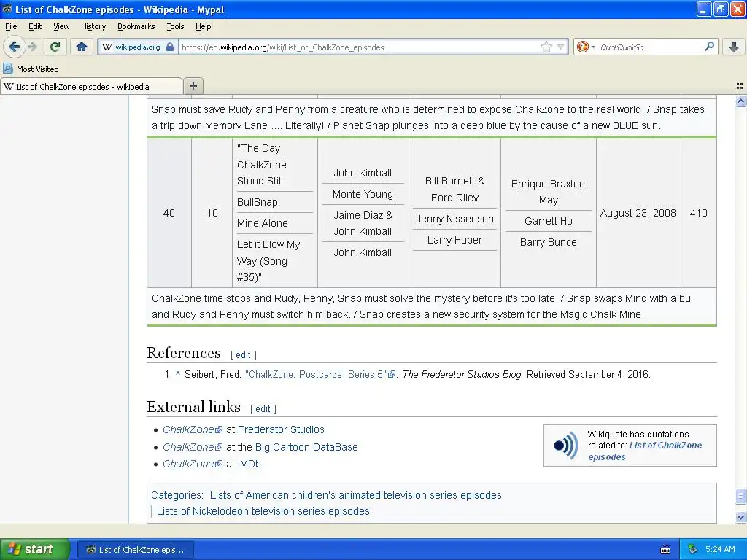Open the IMDb article link
Screen dimensions: 747x560
coord(249,464)
